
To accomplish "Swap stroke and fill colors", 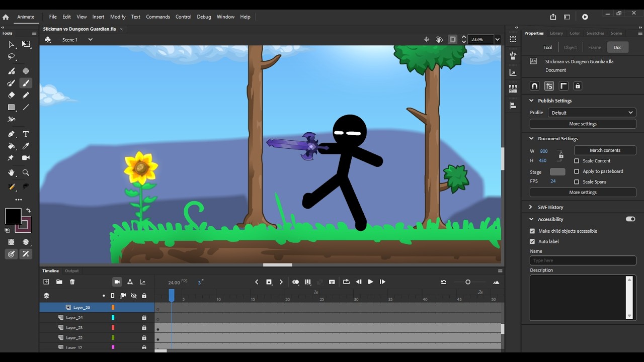I will (x=28, y=211).
